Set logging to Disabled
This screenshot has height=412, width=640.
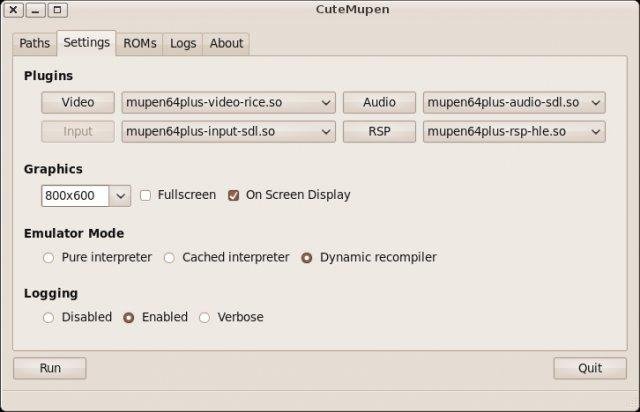pos(48,317)
